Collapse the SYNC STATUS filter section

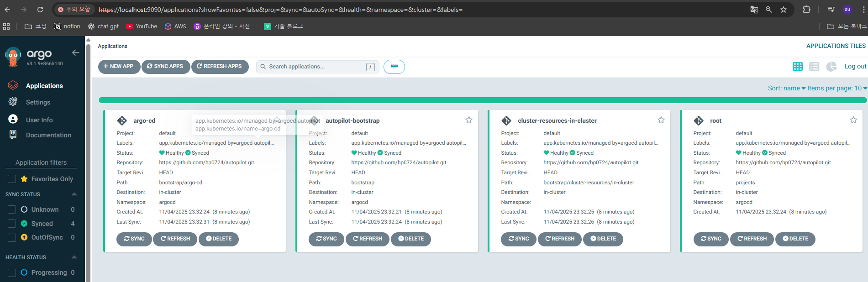(x=74, y=194)
